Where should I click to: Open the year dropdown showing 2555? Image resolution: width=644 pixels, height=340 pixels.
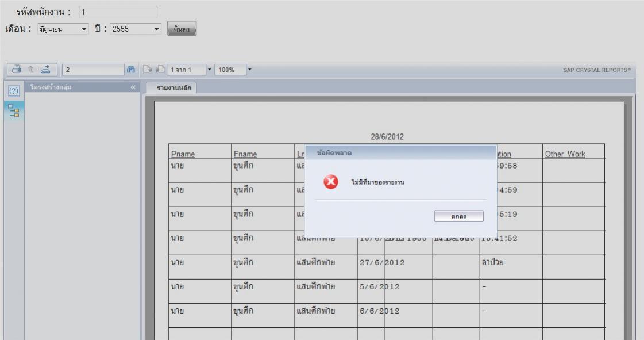coord(136,29)
